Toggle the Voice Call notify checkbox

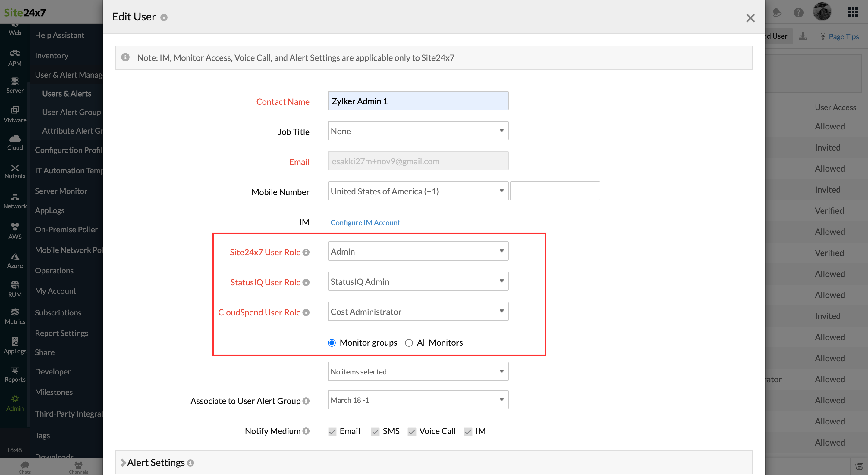411,432
